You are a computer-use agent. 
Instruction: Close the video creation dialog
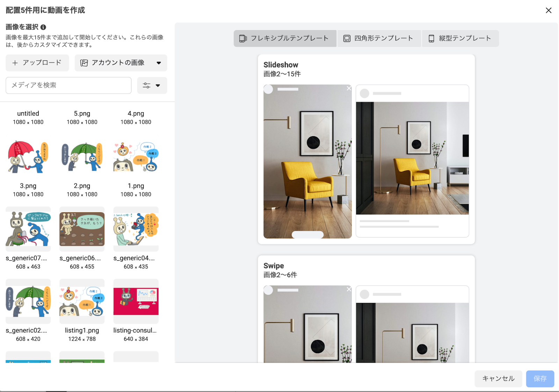point(548,10)
